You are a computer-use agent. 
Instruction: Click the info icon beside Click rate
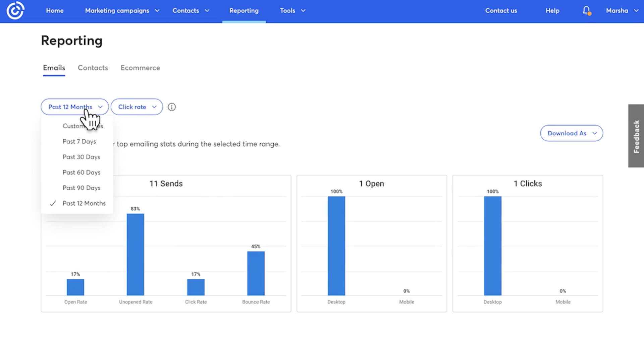(172, 107)
